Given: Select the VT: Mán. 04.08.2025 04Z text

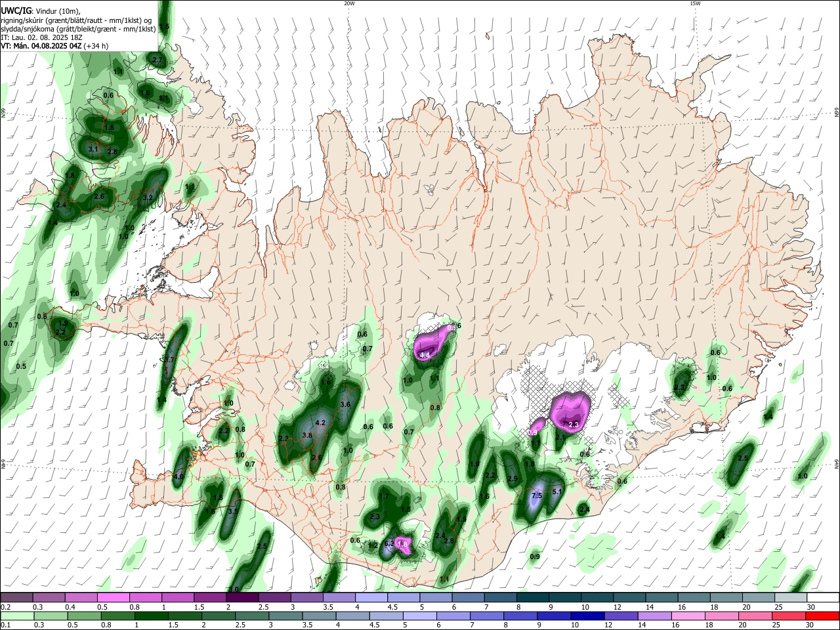Looking at the screenshot, I should (x=41, y=46).
